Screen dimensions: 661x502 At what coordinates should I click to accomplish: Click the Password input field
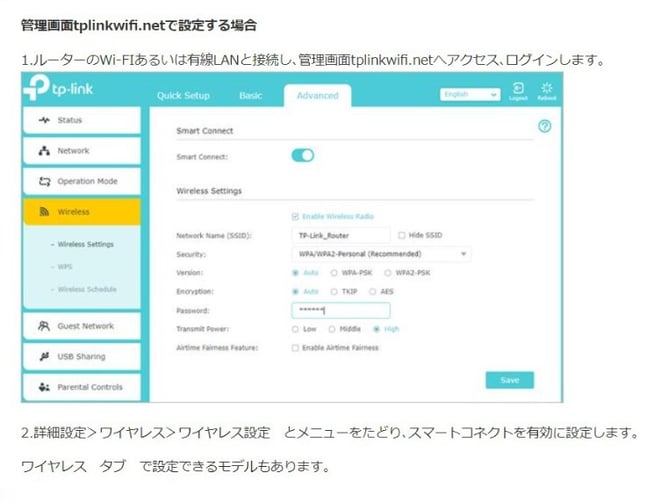tap(341, 311)
